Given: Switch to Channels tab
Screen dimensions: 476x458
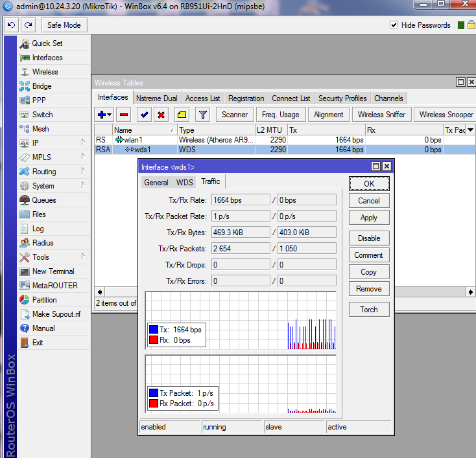Looking at the screenshot, I should click(388, 98).
